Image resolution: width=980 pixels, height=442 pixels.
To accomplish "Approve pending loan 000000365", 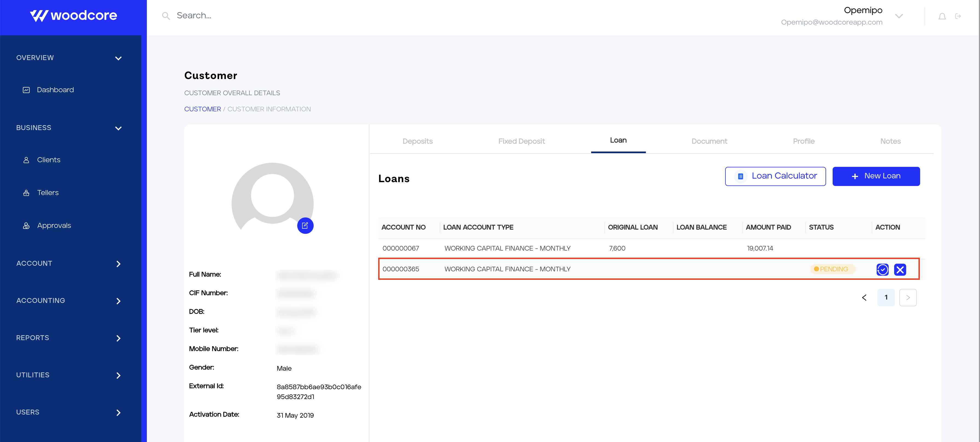I will coord(882,269).
